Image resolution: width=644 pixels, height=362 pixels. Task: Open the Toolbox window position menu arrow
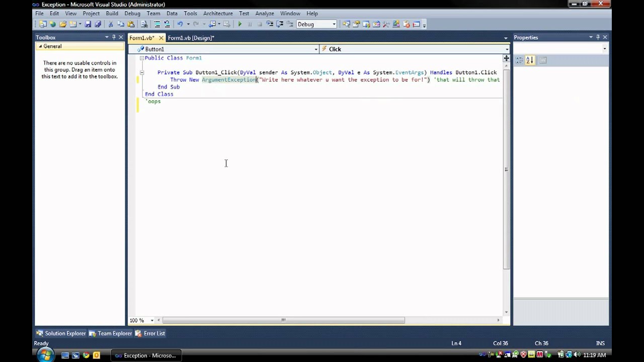[107, 37]
